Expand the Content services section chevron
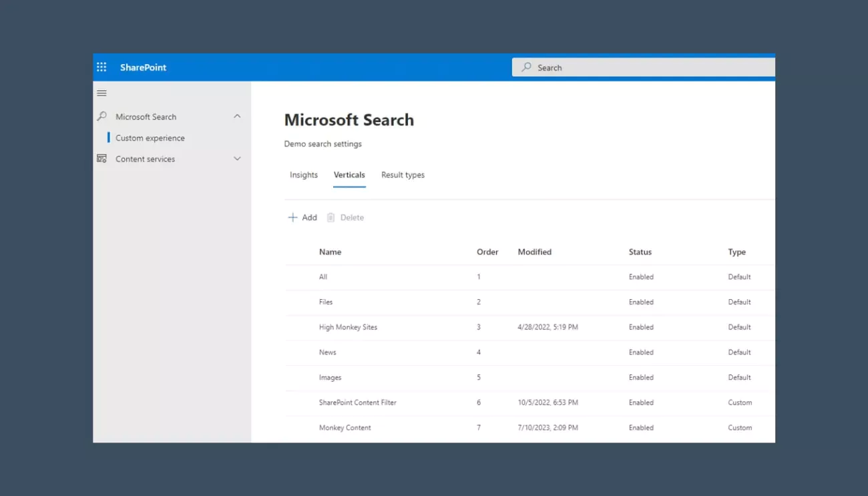Screen dimensions: 868x496 tap(237, 158)
